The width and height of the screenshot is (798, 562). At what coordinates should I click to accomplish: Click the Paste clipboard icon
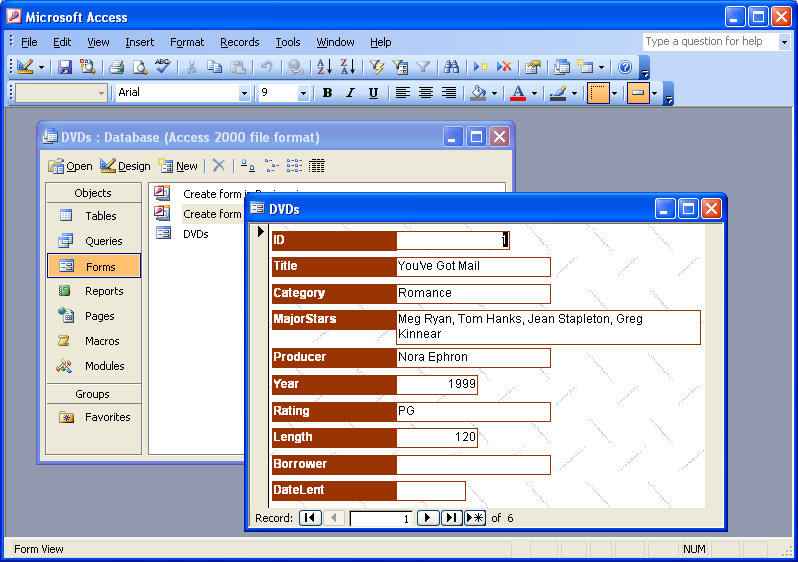[x=238, y=67]
